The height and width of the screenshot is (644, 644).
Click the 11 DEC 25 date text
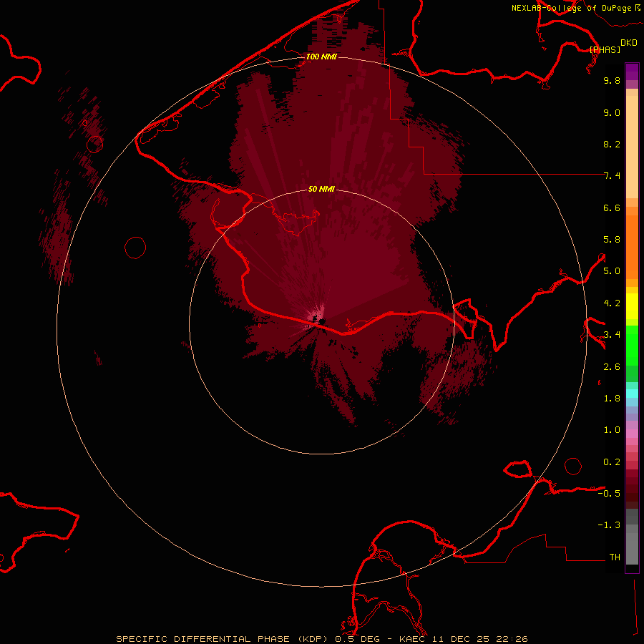[462, 639]
